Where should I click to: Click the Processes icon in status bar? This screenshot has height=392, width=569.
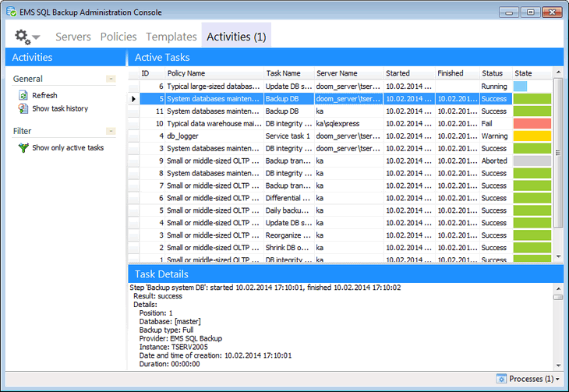(501, 379)
